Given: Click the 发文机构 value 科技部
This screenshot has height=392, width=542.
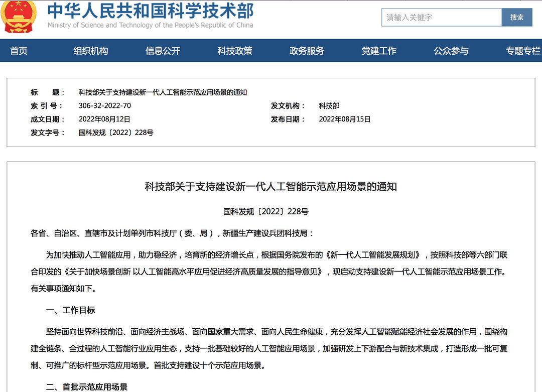Looking at the screenshot, I should [x=329, y=106].
